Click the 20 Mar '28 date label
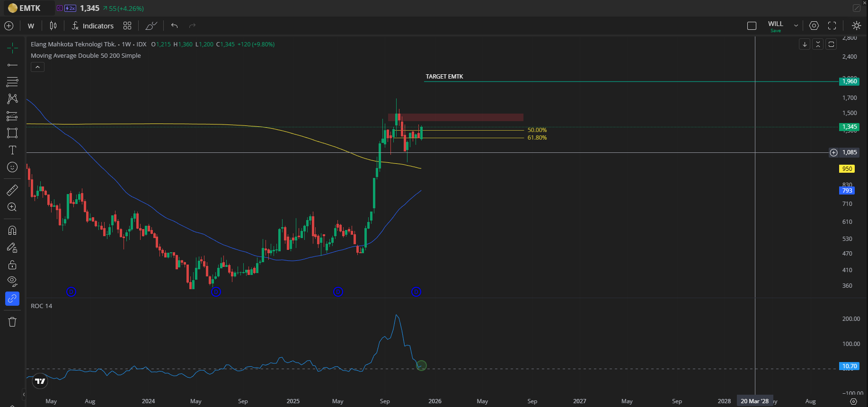Screen dimensions: 868x407 pos(754,401)
